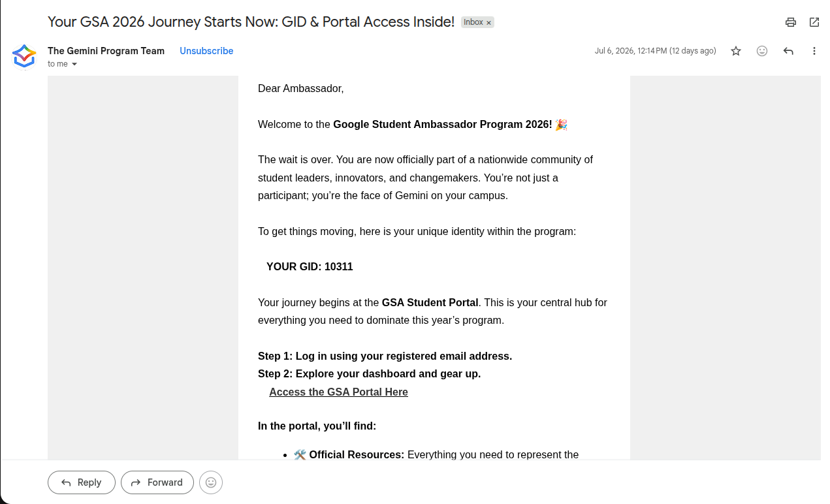Print this email using the printer icon
830x504 pixels.
click(791, 22)
